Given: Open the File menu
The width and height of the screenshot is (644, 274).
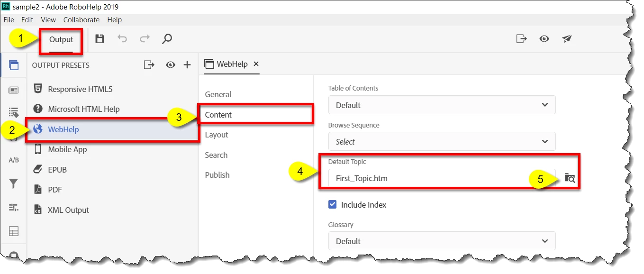Looking at the screenshot, I should tap(9, 19).
